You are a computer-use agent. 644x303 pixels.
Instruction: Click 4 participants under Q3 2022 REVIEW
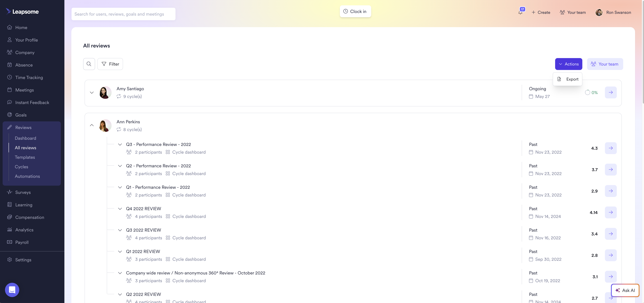[x=144, y=238]
